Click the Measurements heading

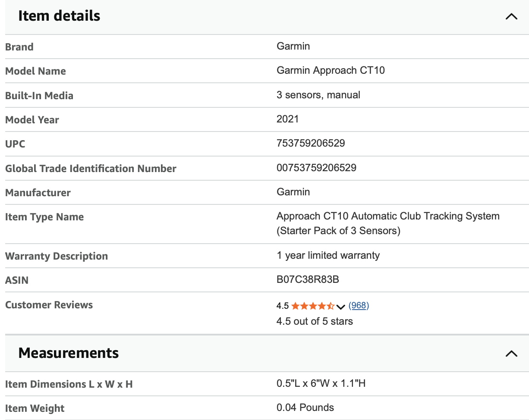69,353
